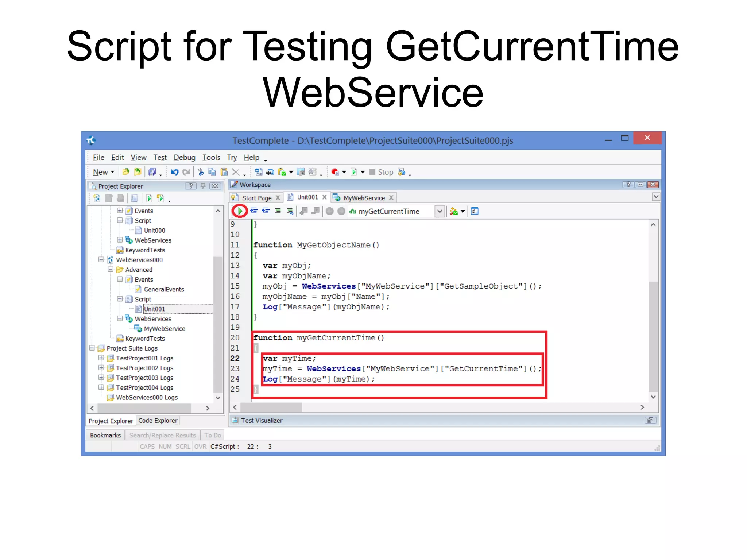The image size is (747, 560).
Task: Expand the TestProject003 Logs node
Action: coord(101,378)
